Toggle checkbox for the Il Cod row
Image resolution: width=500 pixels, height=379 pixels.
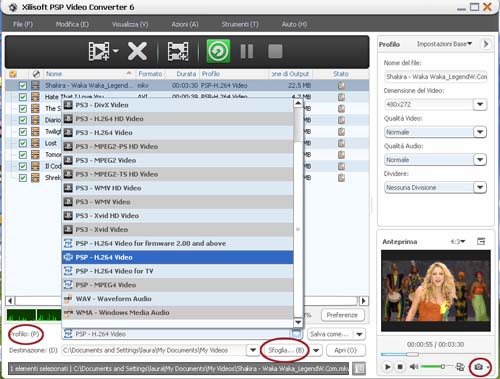(23, 166)
